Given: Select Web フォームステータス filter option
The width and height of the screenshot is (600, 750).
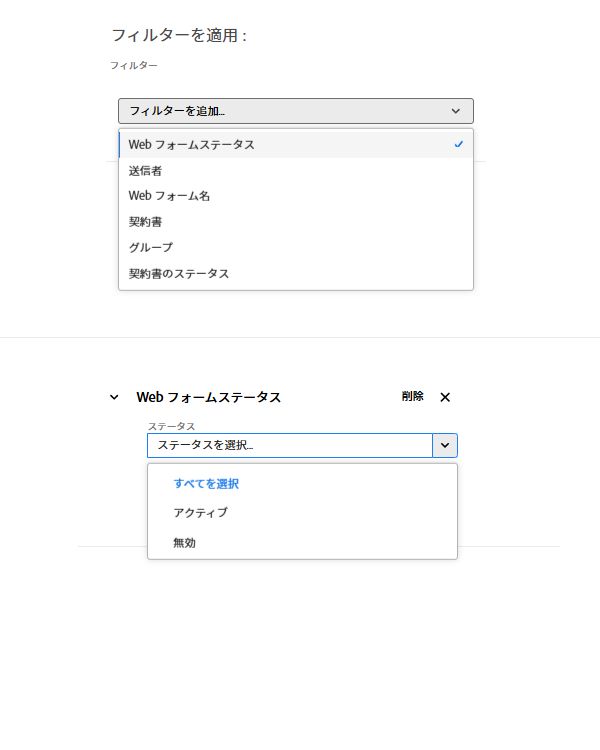Looking at the screenshot, I should (x=296, y=144).
